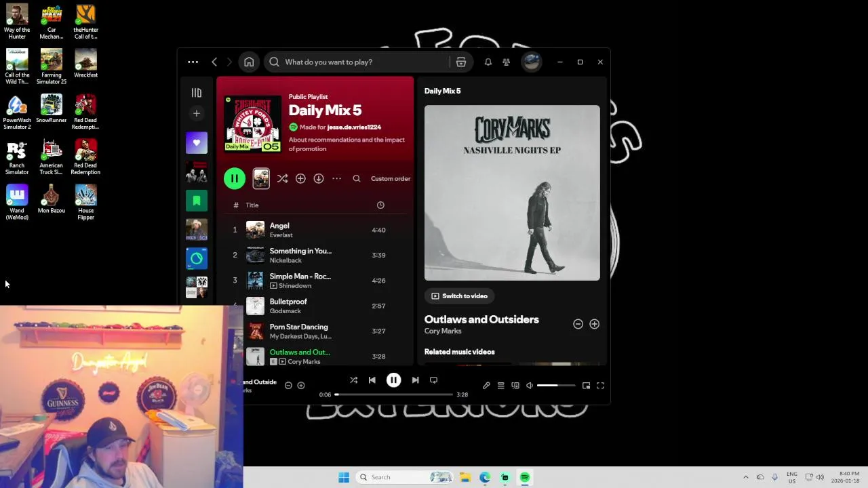Open What's New notifications bell
This screenshot has width=868, height=488.
(x=488, y=62)
